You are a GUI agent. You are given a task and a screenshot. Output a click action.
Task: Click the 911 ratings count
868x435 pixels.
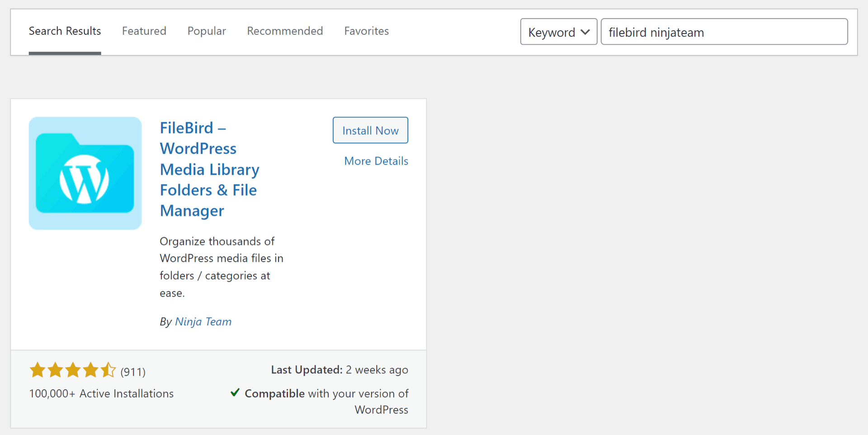[133, 372]
